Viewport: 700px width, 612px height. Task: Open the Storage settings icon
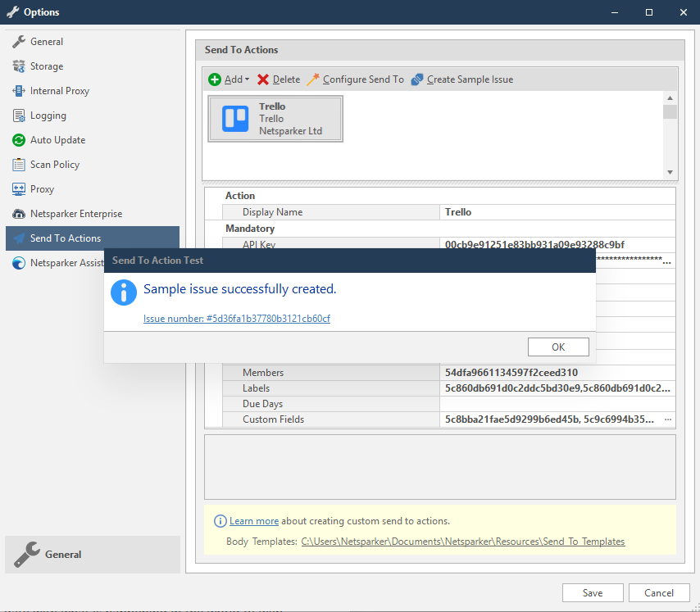[x=18, y=66]
